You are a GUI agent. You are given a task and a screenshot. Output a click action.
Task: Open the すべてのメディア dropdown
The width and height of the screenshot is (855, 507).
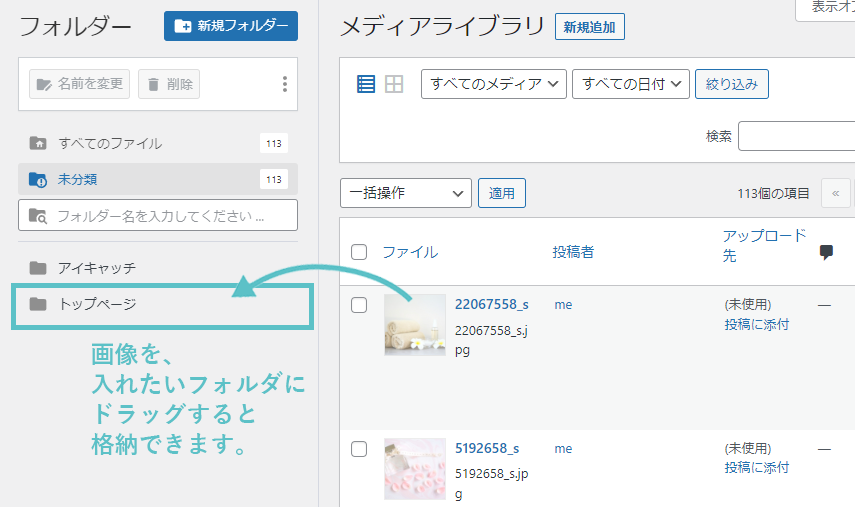tap(494, 84)
